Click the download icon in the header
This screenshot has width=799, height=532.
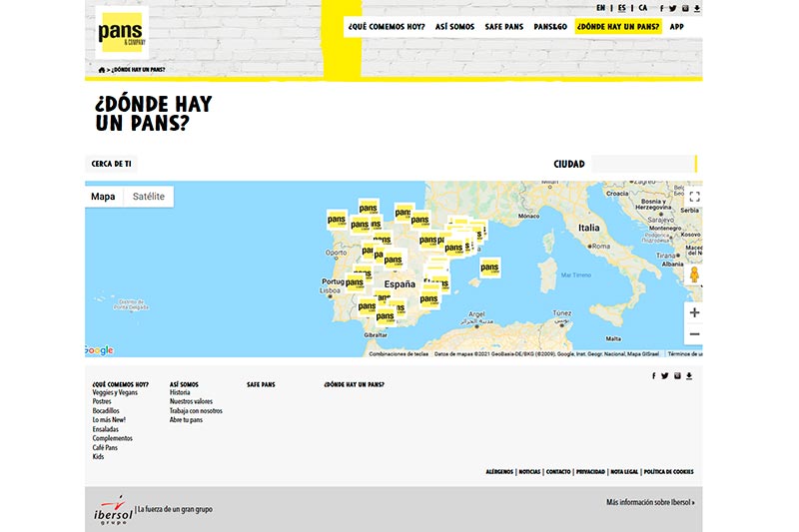[x=697, y=8]
